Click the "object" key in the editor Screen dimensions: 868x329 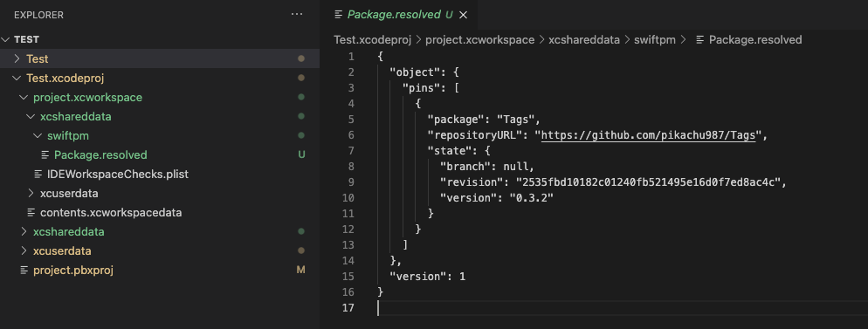click(415, 72)
